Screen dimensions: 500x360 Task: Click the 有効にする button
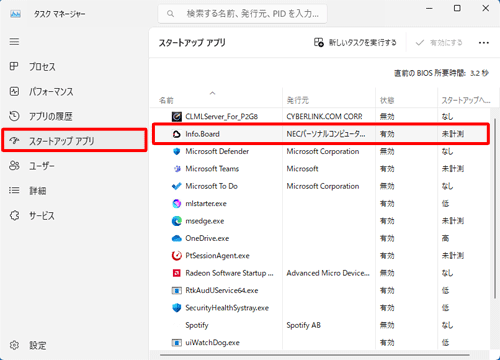439,43
